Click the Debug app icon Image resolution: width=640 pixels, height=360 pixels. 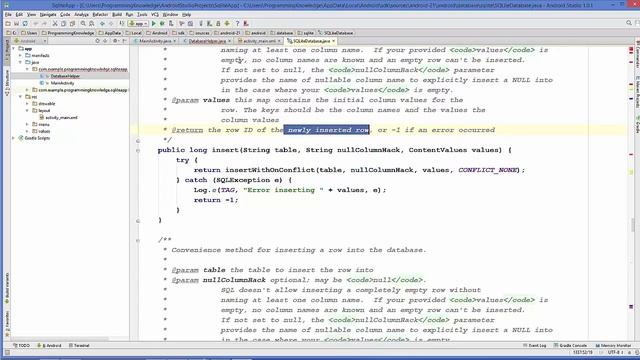(162, 24)
